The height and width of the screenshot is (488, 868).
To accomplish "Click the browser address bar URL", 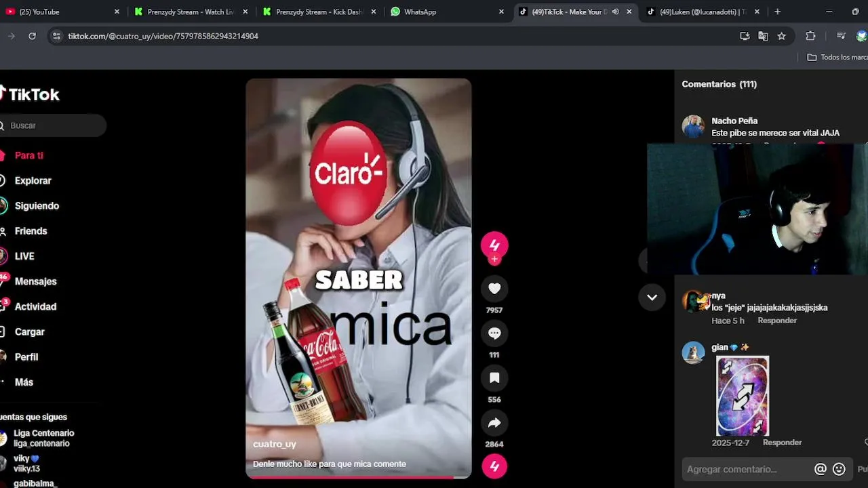I will (x=163, y=36).
